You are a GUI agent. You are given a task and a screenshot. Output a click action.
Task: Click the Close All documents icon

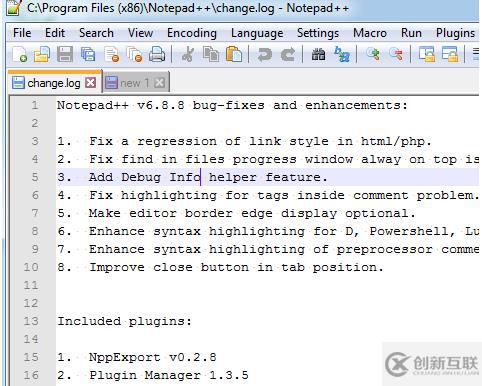[x=134, y=54]
